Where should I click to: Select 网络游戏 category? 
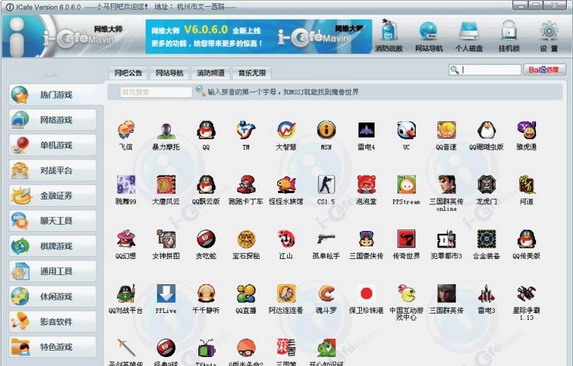click(53, 120)
